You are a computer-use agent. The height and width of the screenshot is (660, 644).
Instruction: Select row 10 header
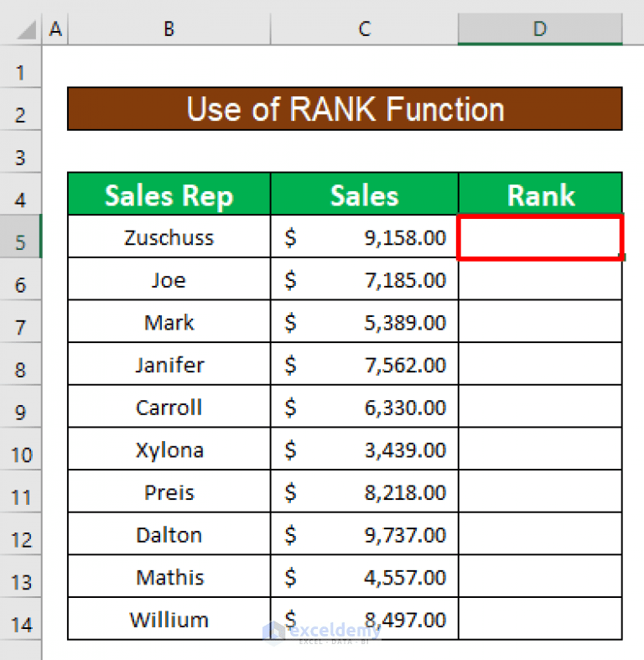21,450
